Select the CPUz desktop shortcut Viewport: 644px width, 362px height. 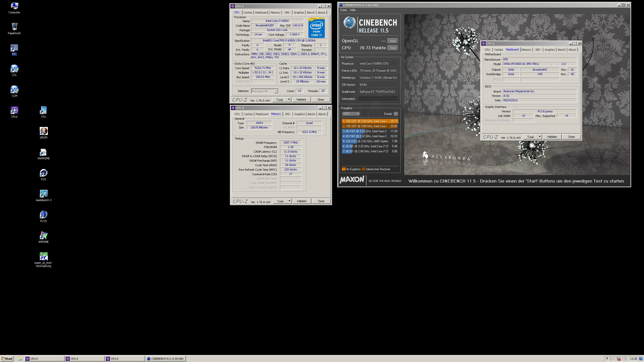point(14,112)
